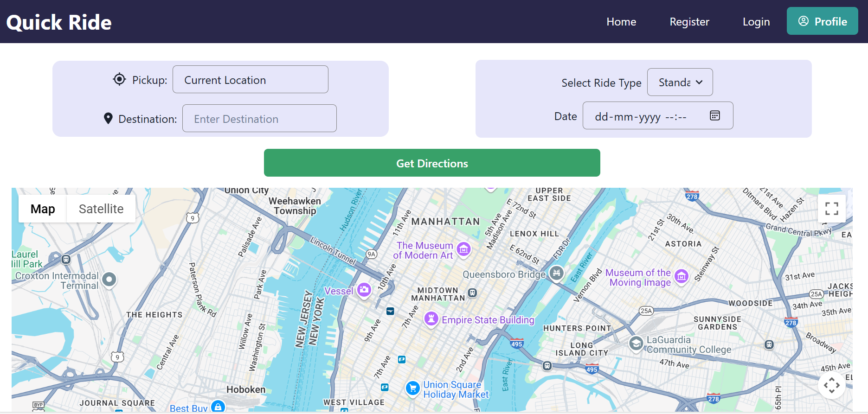Click the pickup crosshair target icon
This screenshot has width=868, height=414.
(119, 79)
